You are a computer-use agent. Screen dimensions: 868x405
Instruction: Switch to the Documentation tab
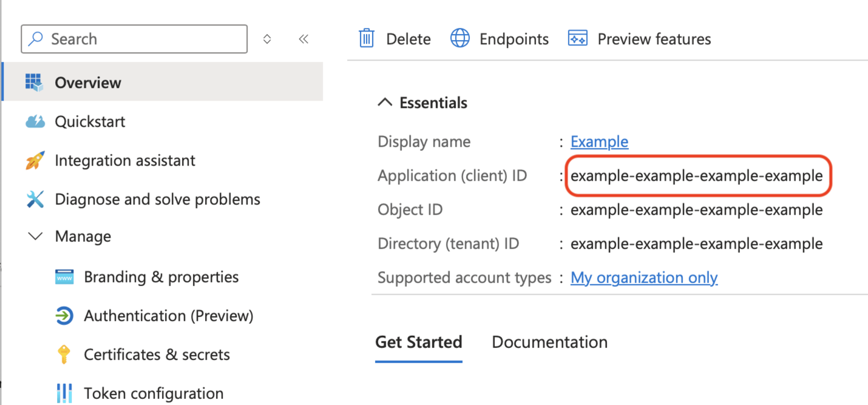[549, 342]
